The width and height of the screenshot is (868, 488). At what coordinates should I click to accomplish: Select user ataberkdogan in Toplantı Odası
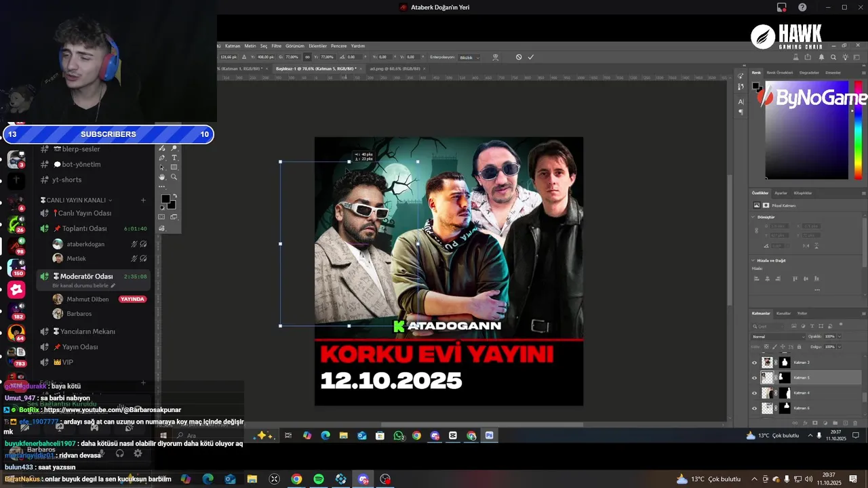click(85, 244)
